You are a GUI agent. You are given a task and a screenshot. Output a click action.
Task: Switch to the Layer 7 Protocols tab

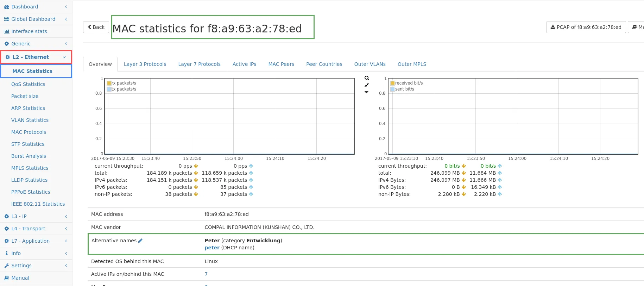click(x=199, y=64)
